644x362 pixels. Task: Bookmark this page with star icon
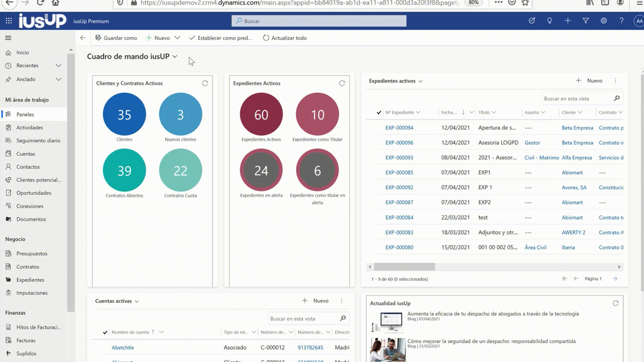point(525,3)
